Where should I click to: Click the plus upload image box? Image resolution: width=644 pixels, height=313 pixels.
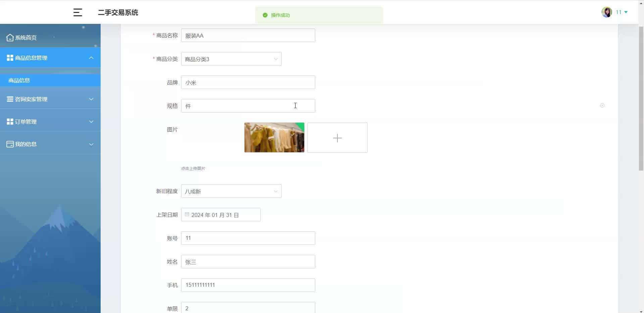pyautogui.click(x=337, y=138)
